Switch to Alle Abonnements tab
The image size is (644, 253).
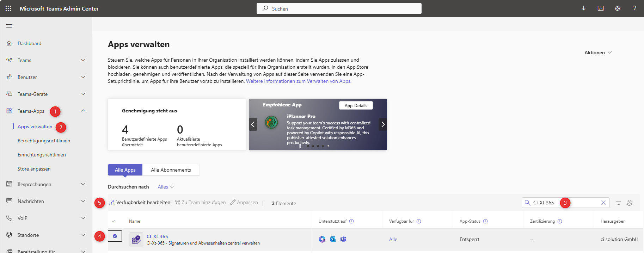171,170
